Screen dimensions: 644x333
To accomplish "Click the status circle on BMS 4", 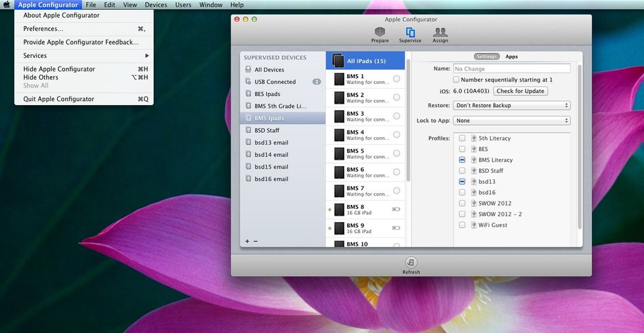I will [x=396, y=134].
